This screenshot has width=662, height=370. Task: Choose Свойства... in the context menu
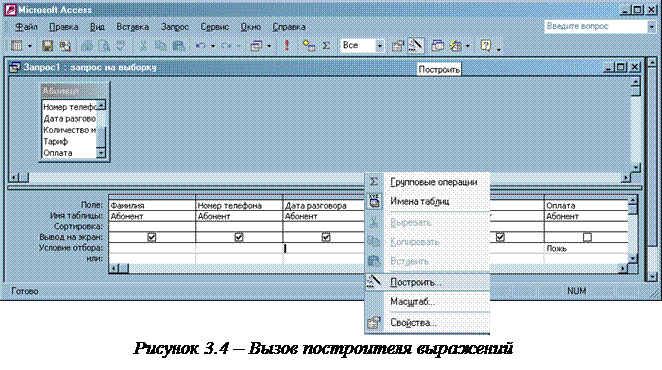click(428, 323)
